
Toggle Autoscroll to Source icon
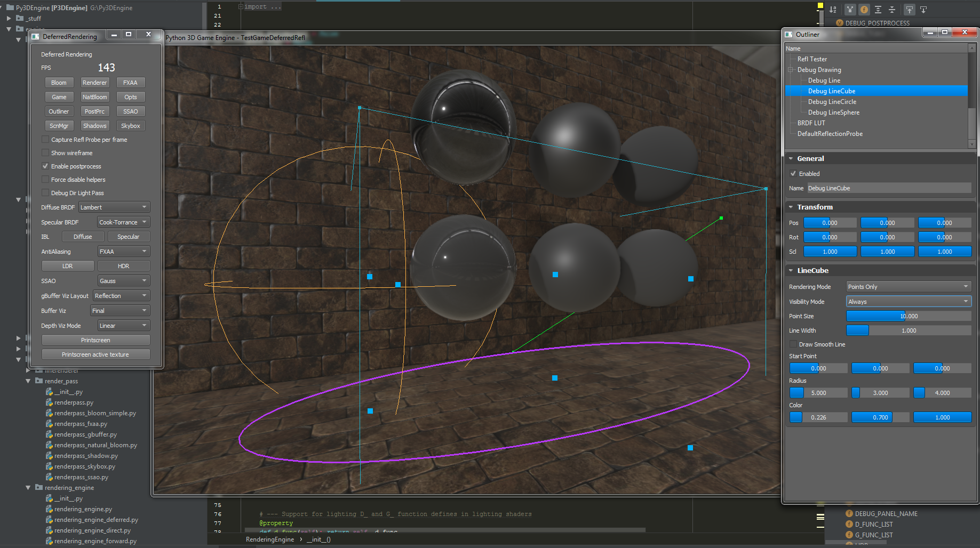pyautogui.click(x=910, y=10)
